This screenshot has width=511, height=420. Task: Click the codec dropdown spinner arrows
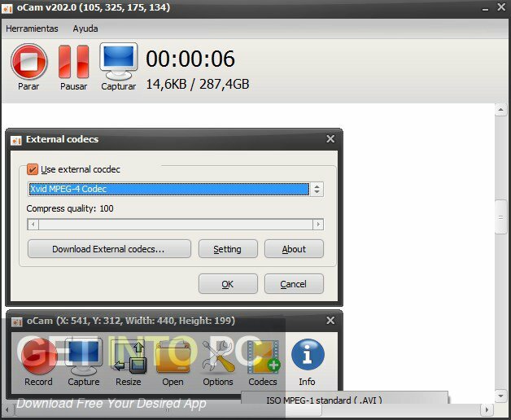pos(317,189)
